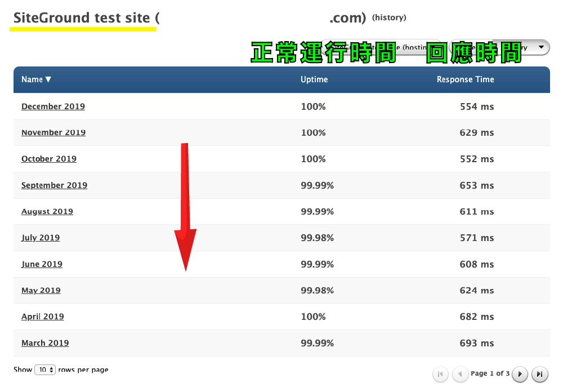The width and height of the screenshot is (563, 392).
Task: Select the 682 ms response time value
Action: pyautogui.click(x=477, y=317)
